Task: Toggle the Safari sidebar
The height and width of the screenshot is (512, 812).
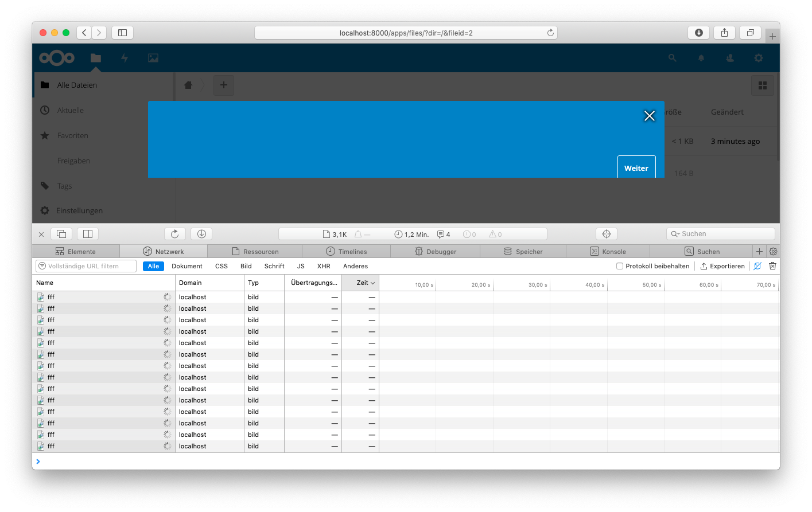Action: click(x=122, y=33)
